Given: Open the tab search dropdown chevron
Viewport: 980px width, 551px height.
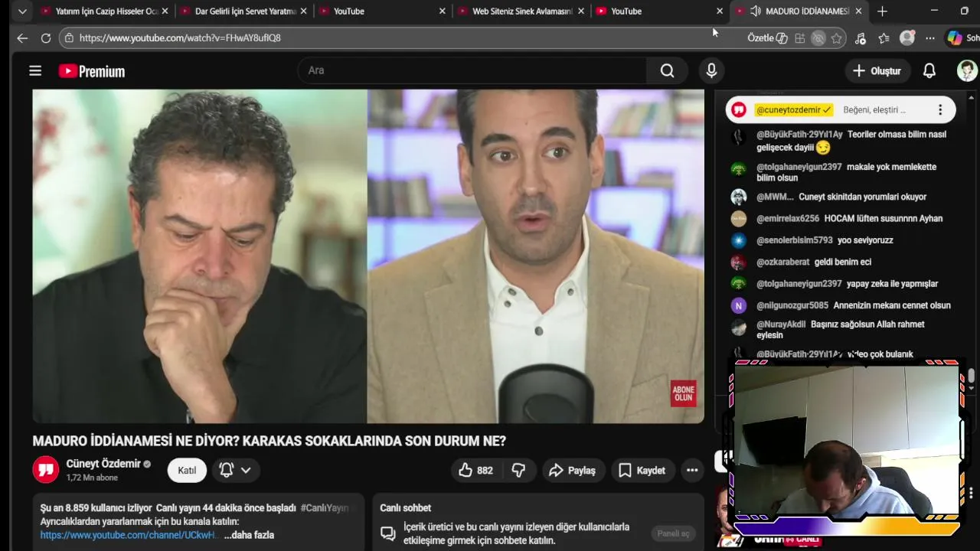Looking at the screenshot, I should pos(22,11).
